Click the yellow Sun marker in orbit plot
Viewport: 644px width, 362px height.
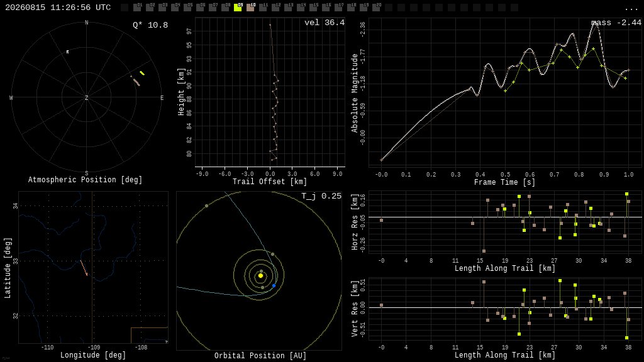point(260,276)
